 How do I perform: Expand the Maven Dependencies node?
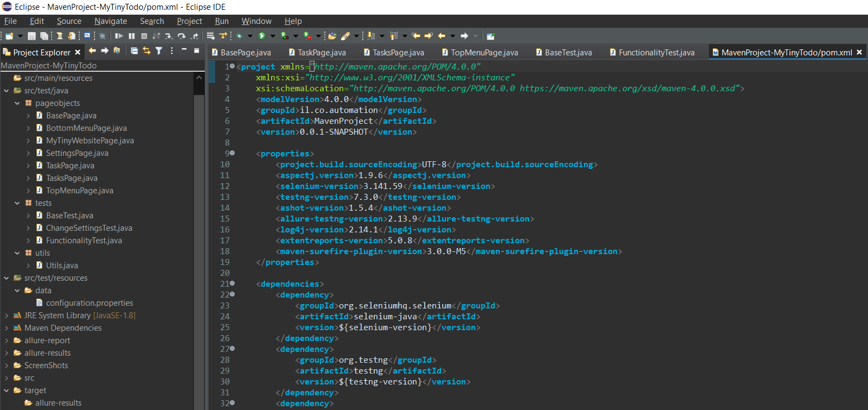point(7,328)
